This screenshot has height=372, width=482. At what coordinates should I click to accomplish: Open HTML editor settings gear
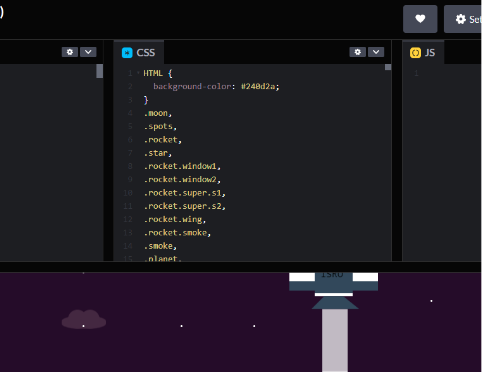70,52
